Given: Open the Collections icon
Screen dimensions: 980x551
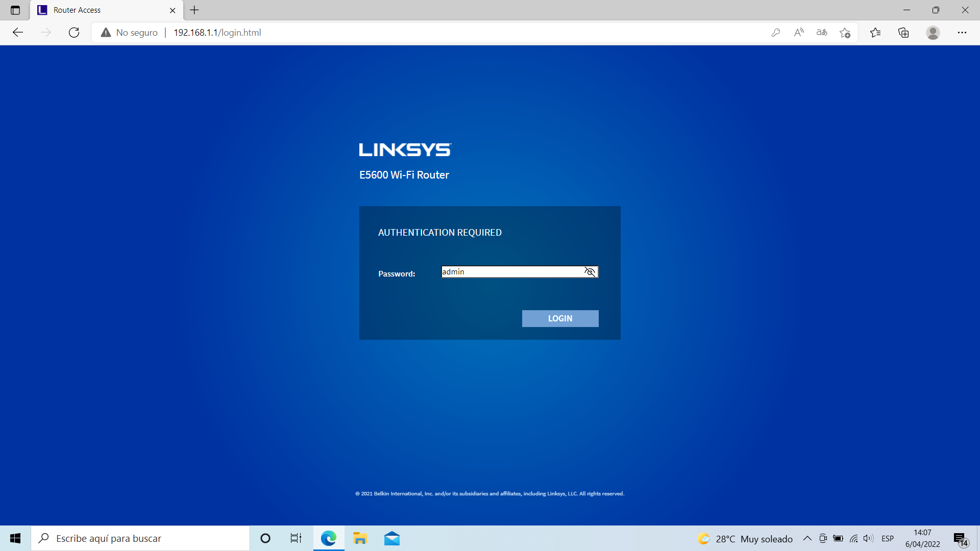Looking at the screenshot, I should click(903, 33).
